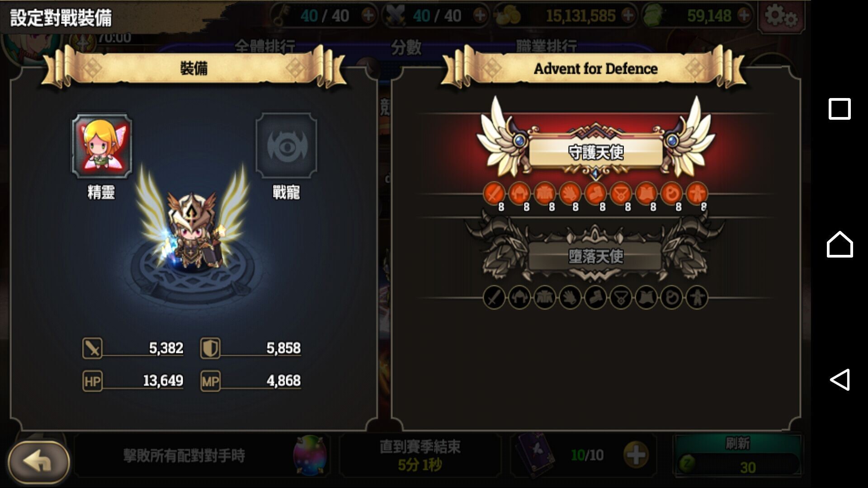Go back with the arrow button
Viewport: 868px width, 488px height.
coord(39,462)
